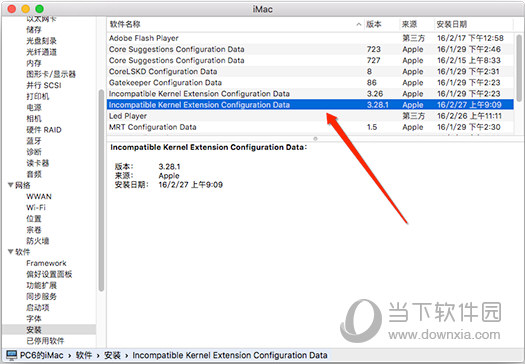This screenshot has width=525, height=364.
Task: Select the Led Player row
Action: (310, 116)
